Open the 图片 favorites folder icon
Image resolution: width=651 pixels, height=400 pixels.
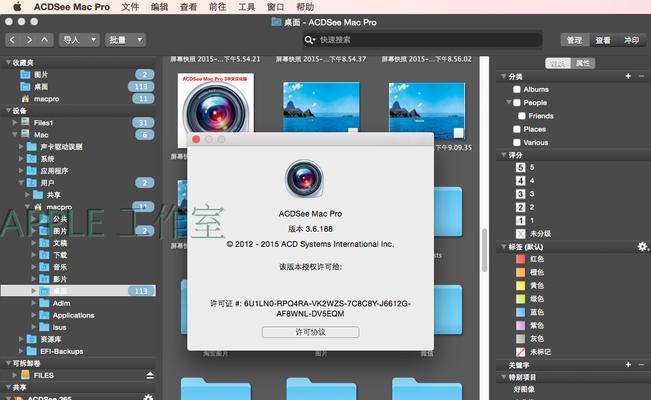[x=25, y=75]
